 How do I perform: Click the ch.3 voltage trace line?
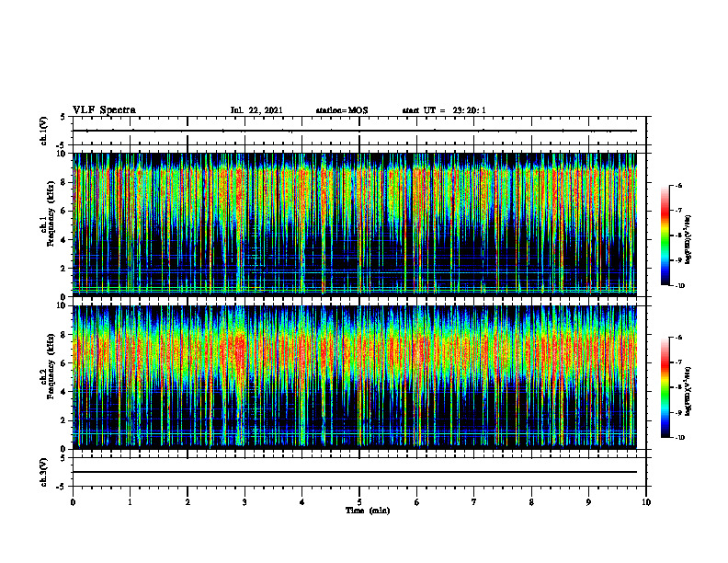[x=355, y=472]
